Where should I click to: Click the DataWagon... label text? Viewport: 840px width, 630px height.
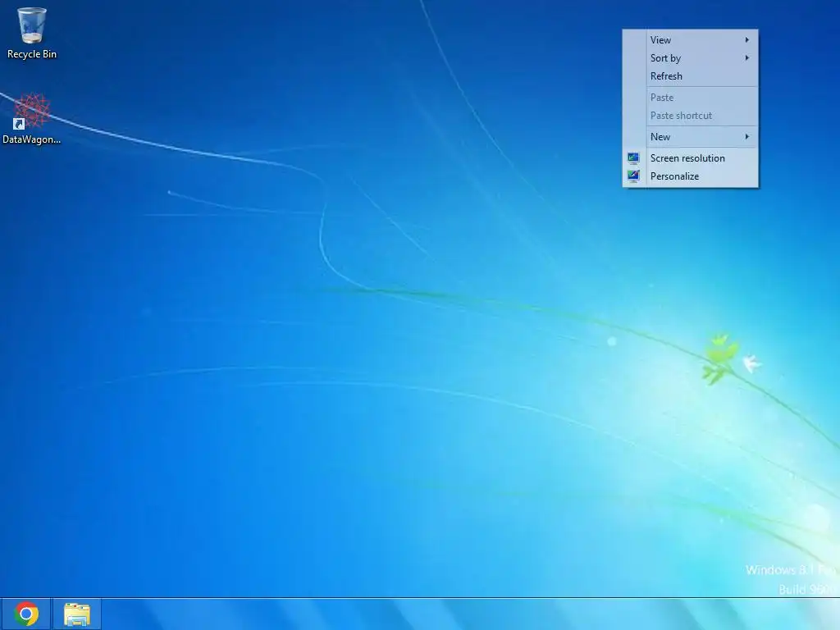tap(32, 139)
